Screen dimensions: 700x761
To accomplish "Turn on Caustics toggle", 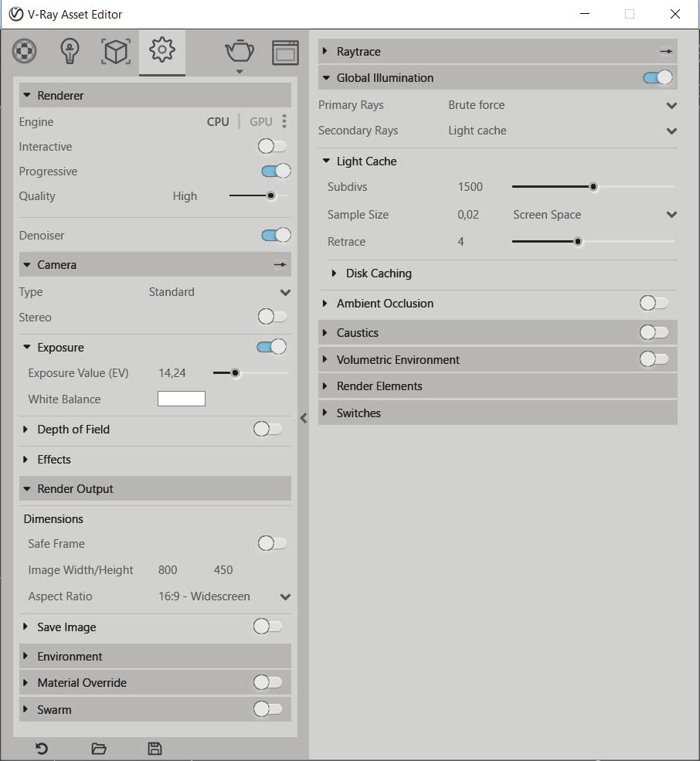I will [x=654, y=332].
